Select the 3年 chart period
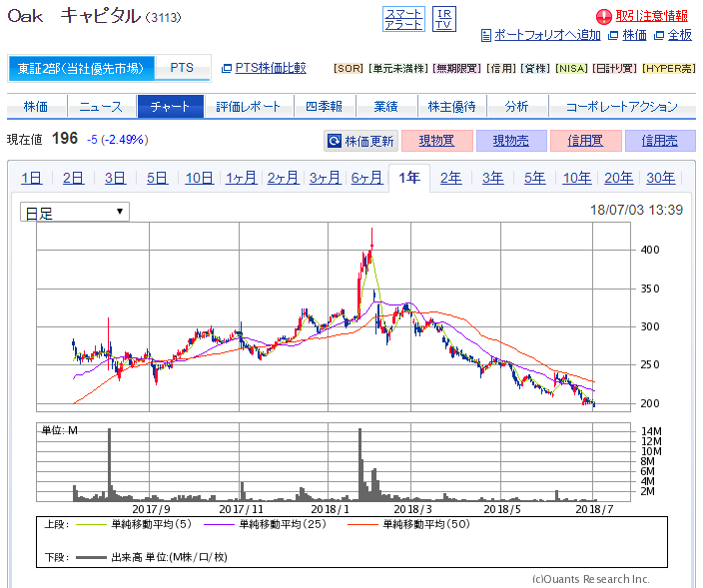The image size is (703, 588). [x=493, y=178]
